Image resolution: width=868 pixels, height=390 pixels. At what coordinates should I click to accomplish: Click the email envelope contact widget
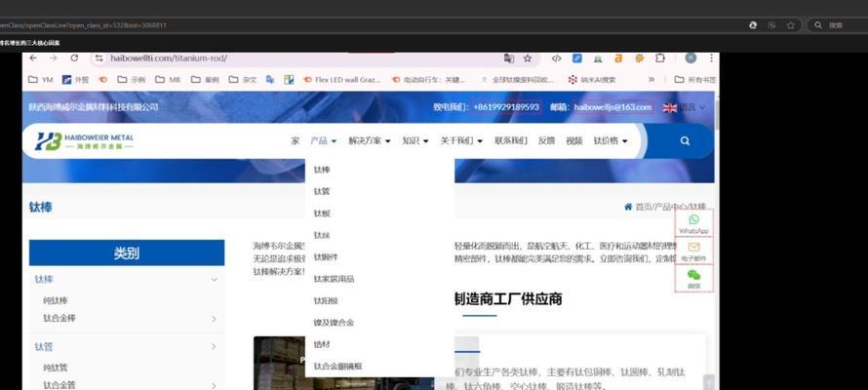693,252
